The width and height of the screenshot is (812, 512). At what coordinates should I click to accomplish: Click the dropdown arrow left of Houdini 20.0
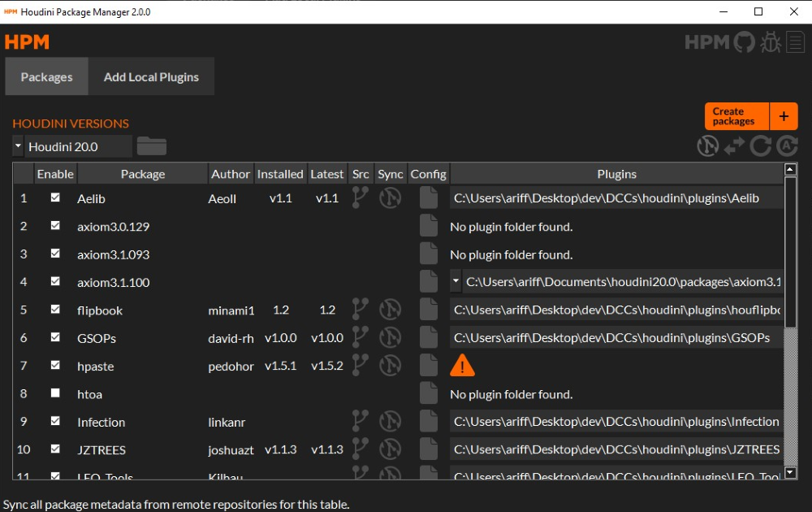[x=18, y=146]
